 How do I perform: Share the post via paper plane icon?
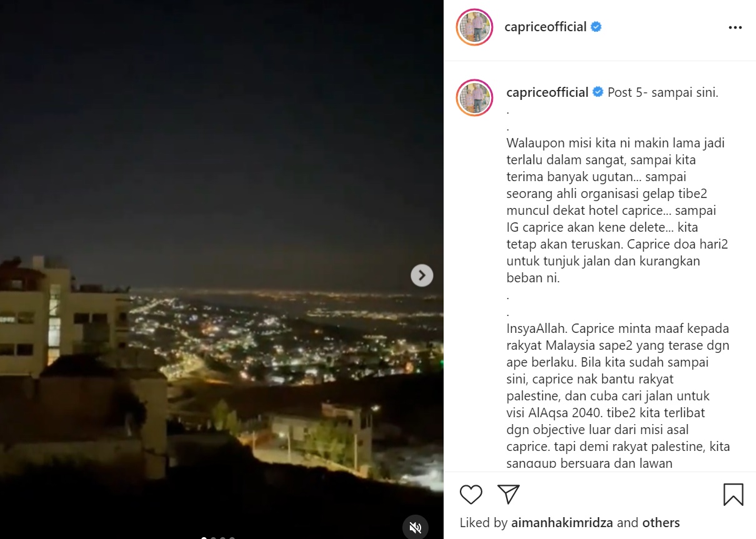click(x=509, y=494)
